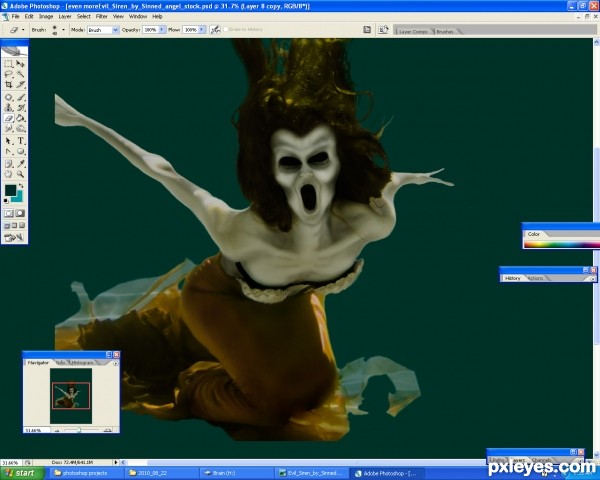Select the Notes tool
This screenshot has width=600, height=480.
8,164
